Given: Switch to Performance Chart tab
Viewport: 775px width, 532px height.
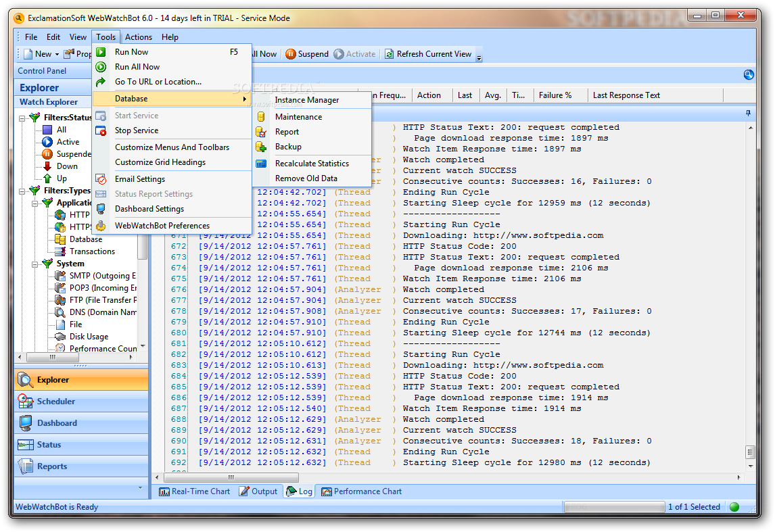Looking at the screenshot, I should click(362, 491).
